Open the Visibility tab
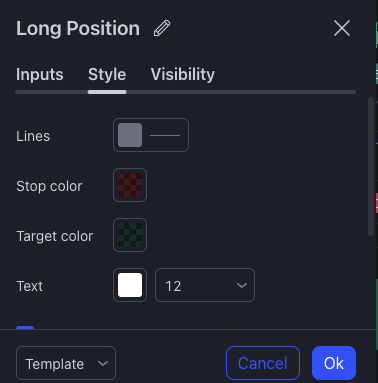This screenshot has width=378, height=383. (183, 74)
